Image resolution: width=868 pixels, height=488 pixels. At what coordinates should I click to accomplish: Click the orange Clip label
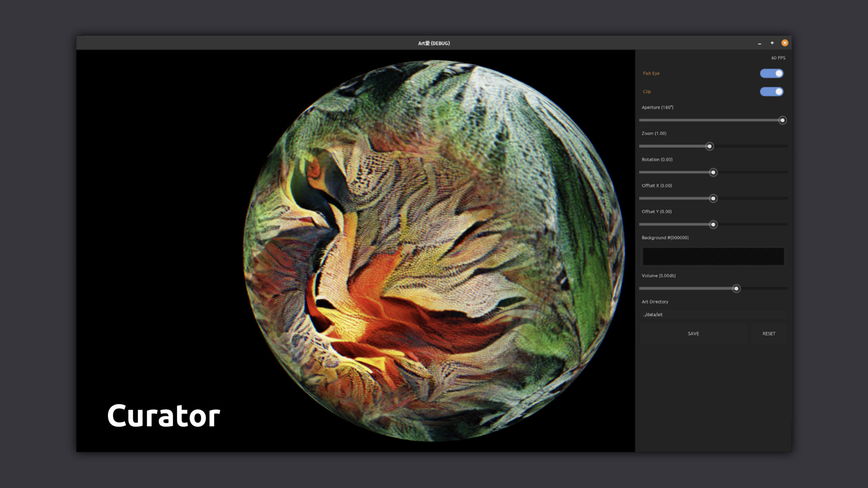click(647, 92)
